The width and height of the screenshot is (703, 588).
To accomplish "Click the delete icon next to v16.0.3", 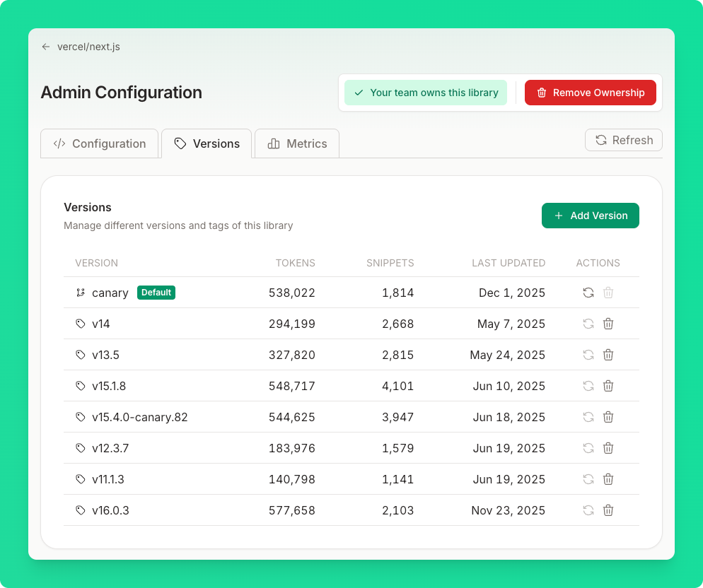I will click(x=608, y=510).
